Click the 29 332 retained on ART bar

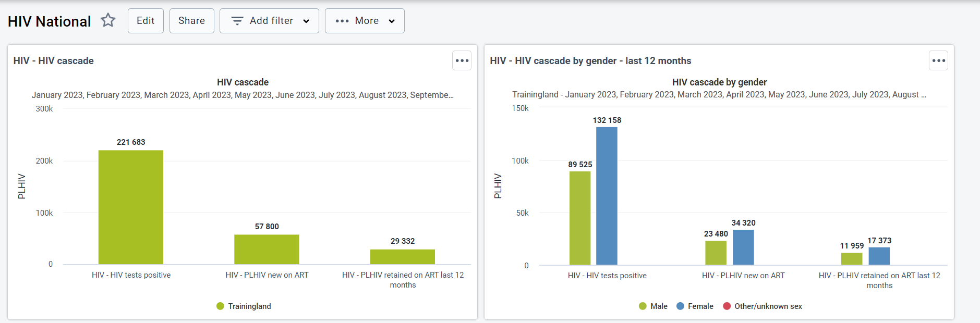point(403,257)
